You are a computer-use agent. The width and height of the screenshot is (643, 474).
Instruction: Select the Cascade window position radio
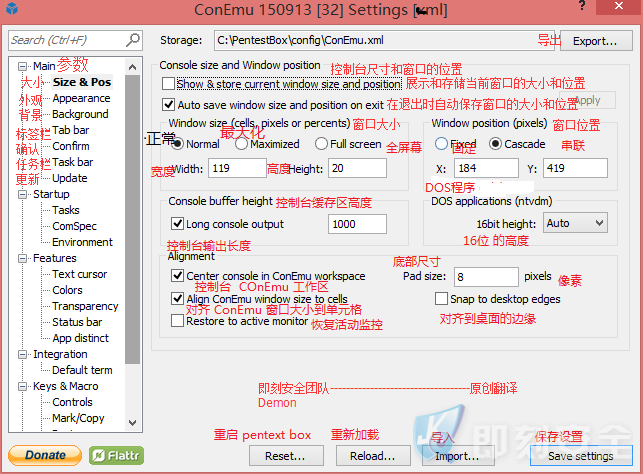(x=495, y=144)
